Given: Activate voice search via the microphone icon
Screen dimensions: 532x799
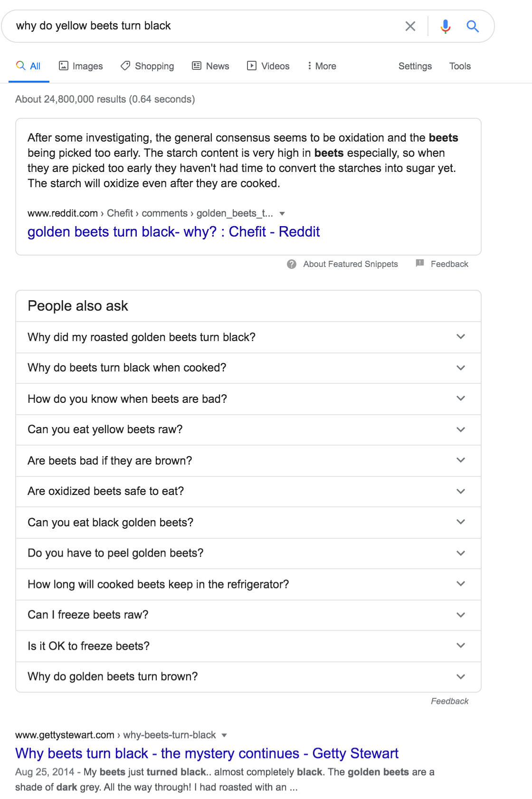Looking at the screenshot, I should coord(446,26).
